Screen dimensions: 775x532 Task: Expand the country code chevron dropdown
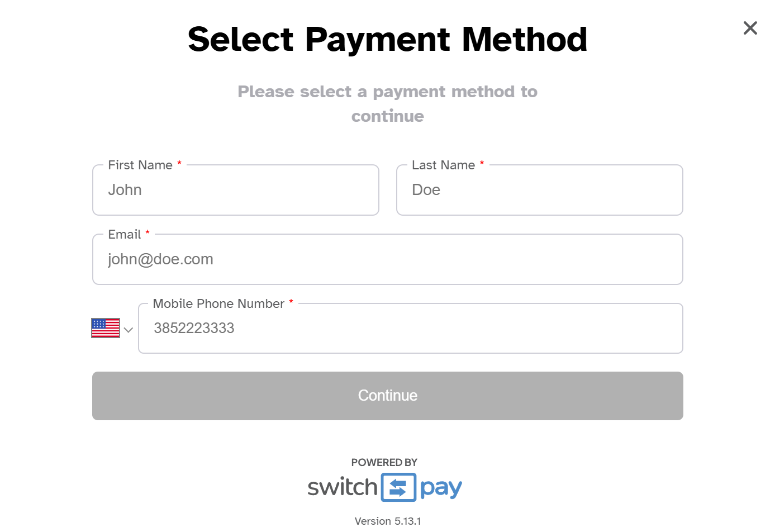pyautogui.click(x=129, y=330)
